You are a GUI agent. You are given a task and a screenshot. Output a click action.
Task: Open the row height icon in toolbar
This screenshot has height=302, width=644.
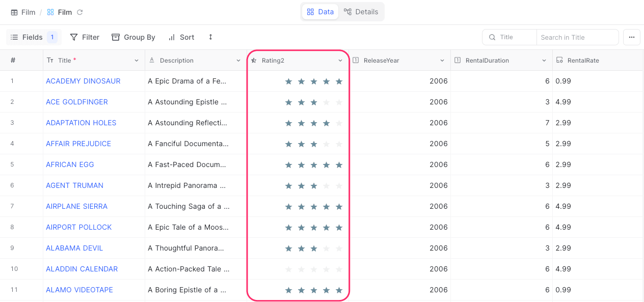coord(210,37)
